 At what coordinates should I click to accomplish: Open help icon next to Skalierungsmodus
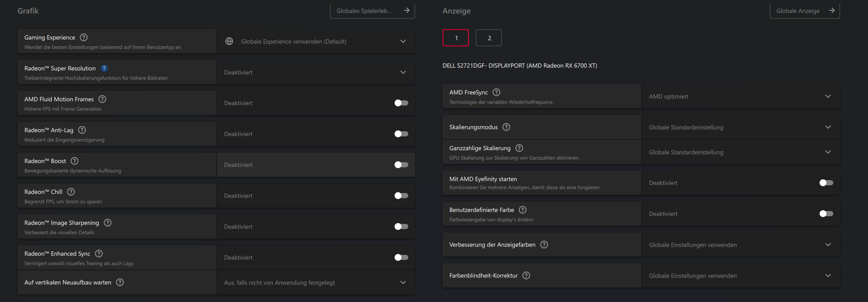pos(506,127)
